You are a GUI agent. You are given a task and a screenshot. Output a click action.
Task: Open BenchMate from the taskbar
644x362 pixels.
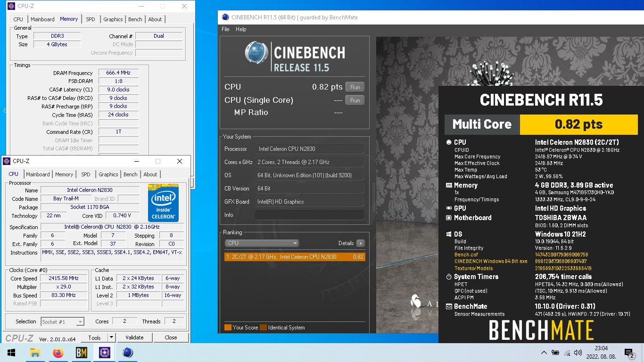click(x=81, y=352)
